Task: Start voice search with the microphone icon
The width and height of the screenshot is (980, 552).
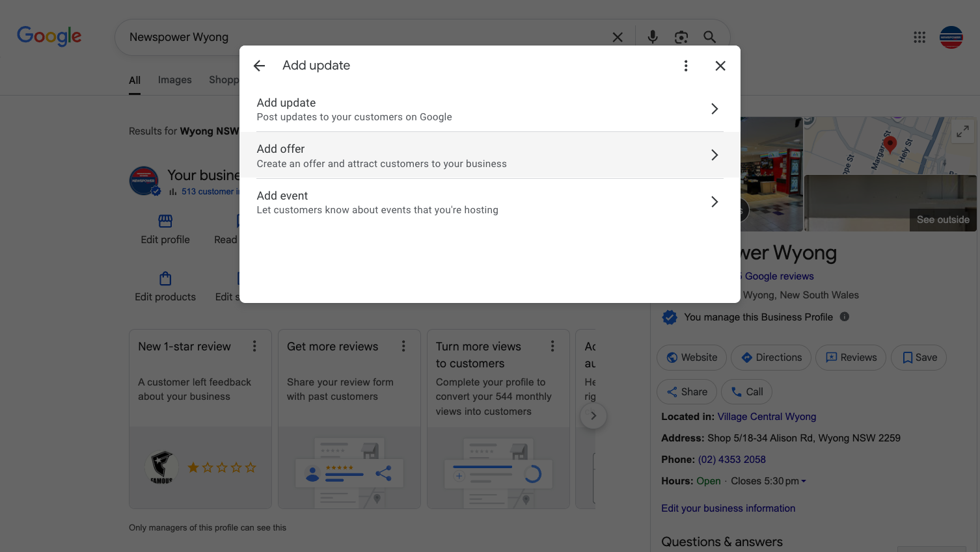Action: pyautogui.click(x=653, y=37)
